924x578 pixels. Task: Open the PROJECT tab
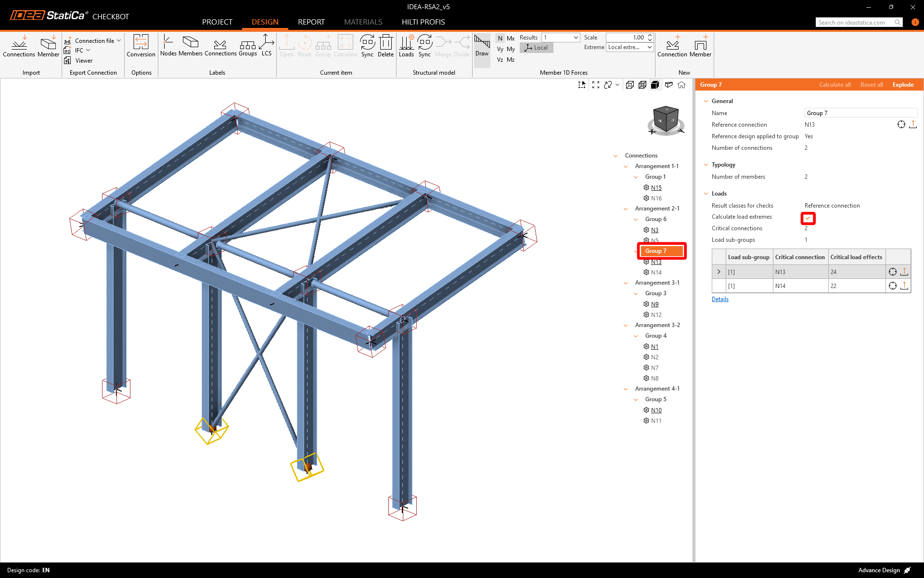point(217,22)
